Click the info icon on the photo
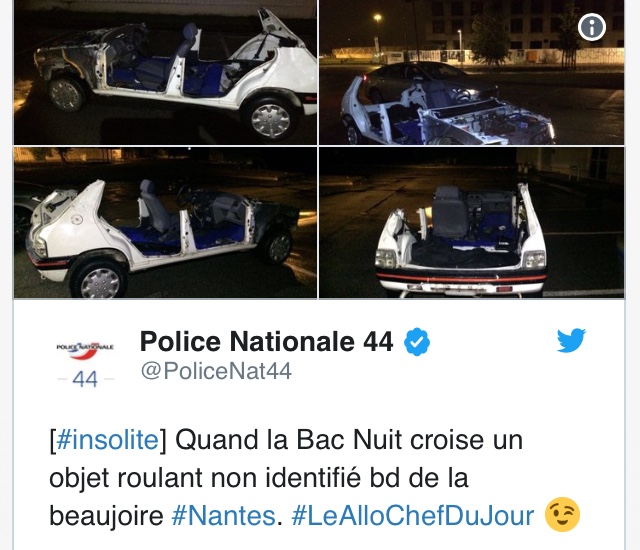640x550 pixels. point(591,27)
